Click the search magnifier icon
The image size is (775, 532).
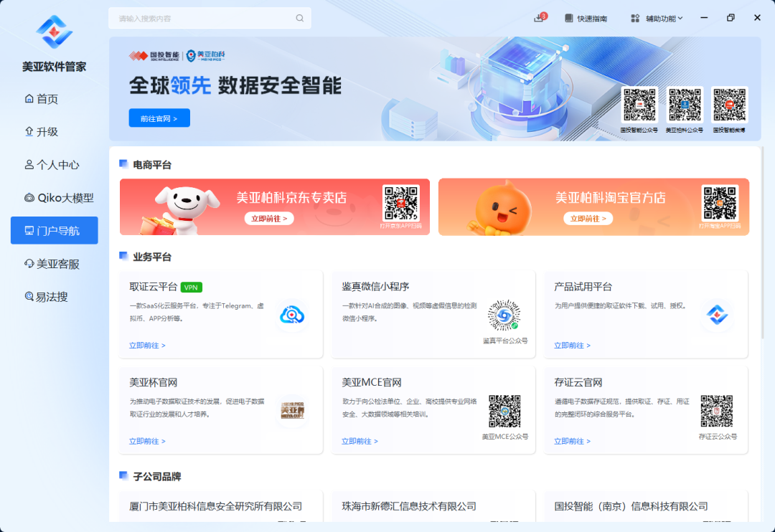299,18
